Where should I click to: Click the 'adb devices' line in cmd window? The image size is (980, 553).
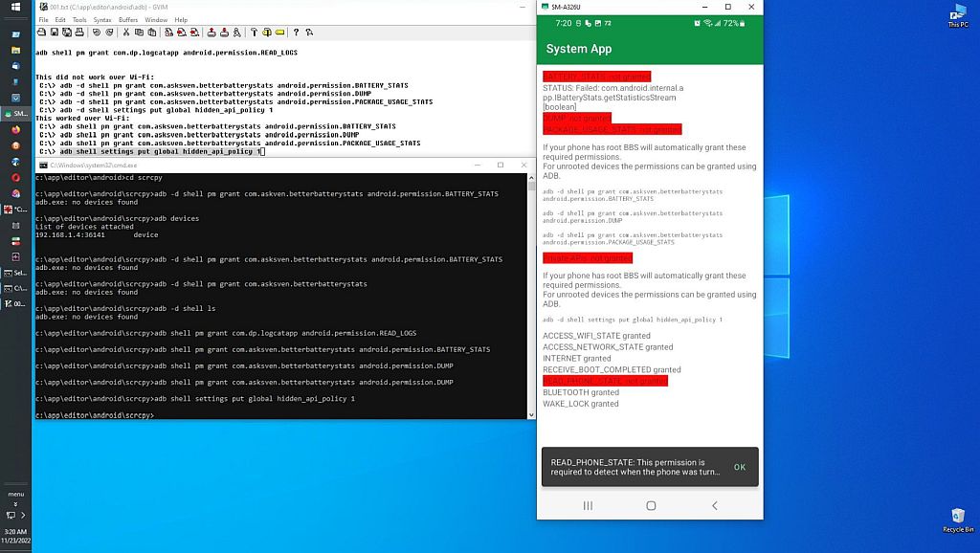click(117, 219)
